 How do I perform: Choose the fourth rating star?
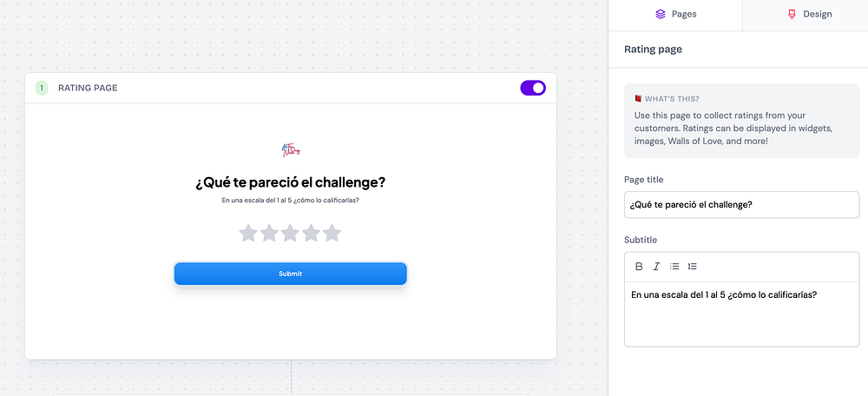click(x=311, y=233)
